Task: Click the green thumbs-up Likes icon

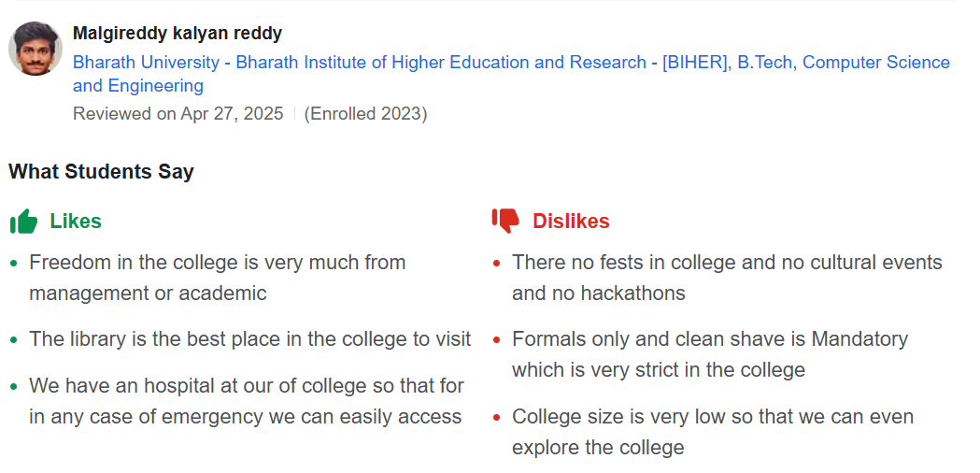Action: [x=23, y=222]
